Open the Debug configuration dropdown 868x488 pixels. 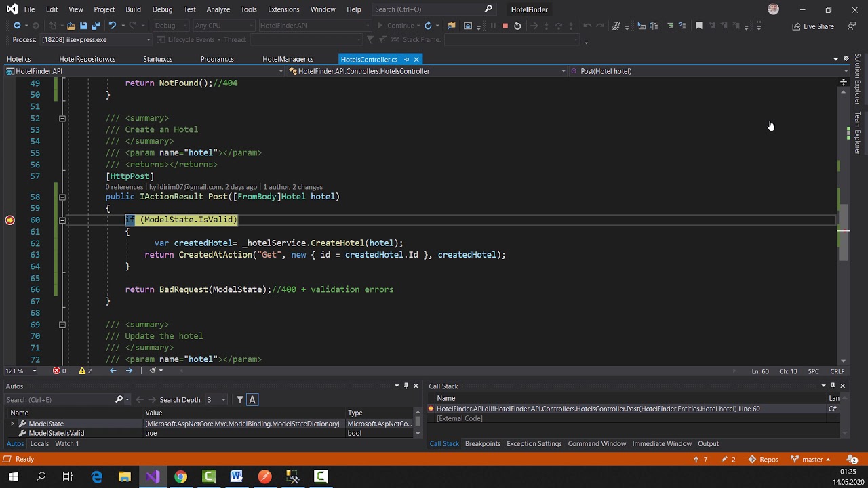(x=170, y=26)
